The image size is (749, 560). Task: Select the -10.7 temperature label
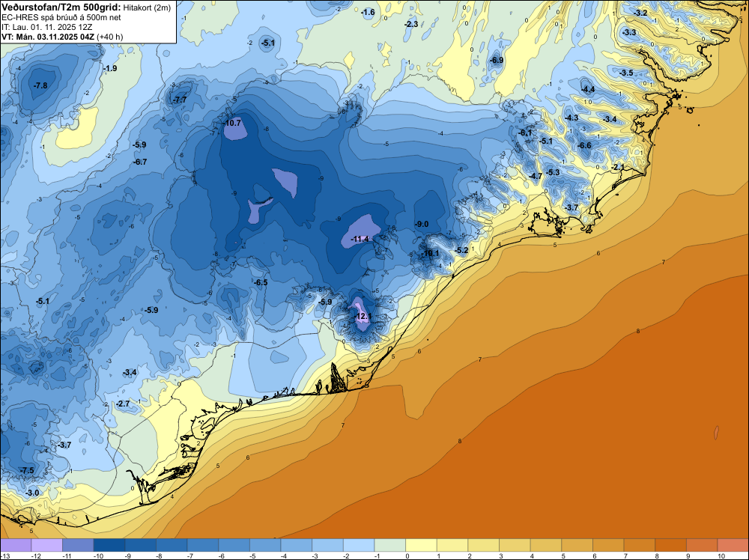click(x=232, y=123)
